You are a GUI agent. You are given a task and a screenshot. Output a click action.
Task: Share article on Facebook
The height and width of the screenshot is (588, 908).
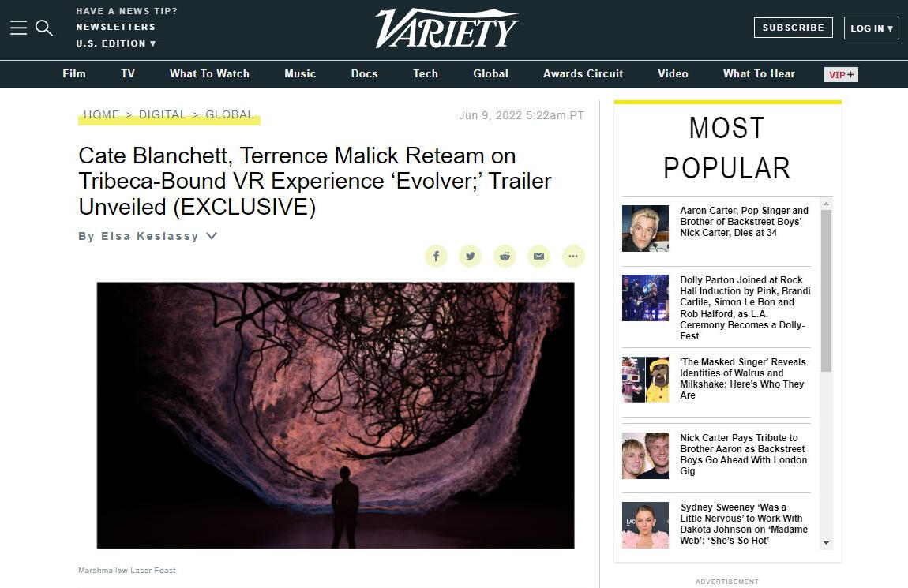point(436,256)
